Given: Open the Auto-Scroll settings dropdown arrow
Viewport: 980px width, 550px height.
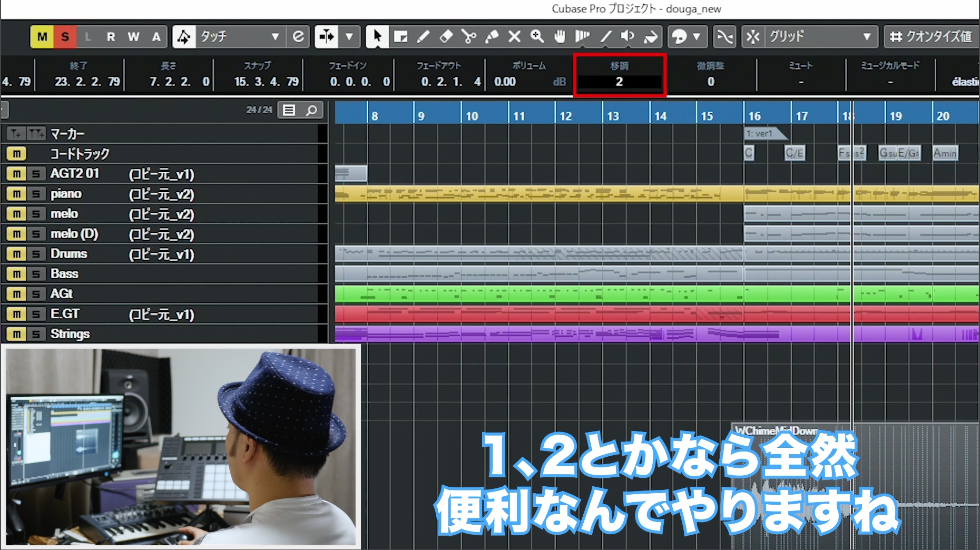Looking at the screenshot, I should (x=349, y=36).
